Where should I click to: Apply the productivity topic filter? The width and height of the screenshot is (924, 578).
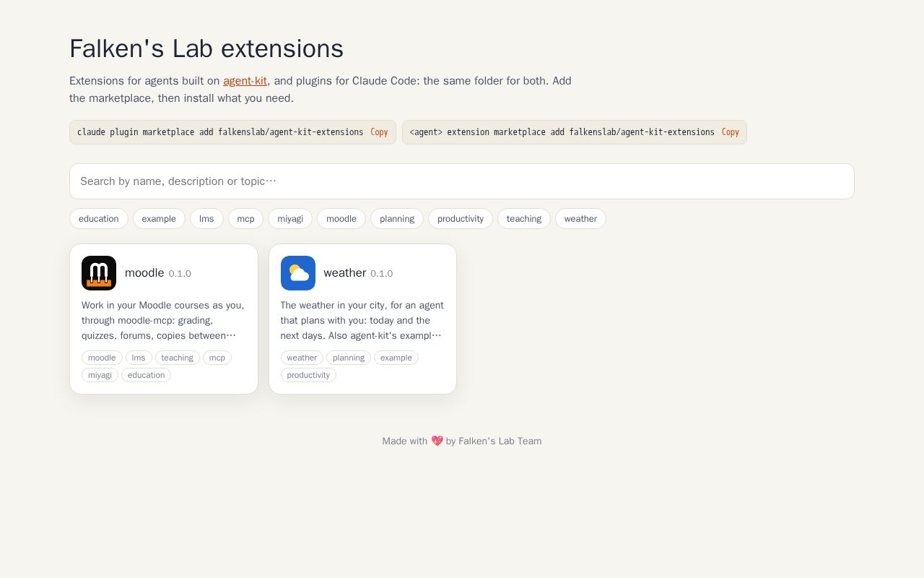point(461,219)
